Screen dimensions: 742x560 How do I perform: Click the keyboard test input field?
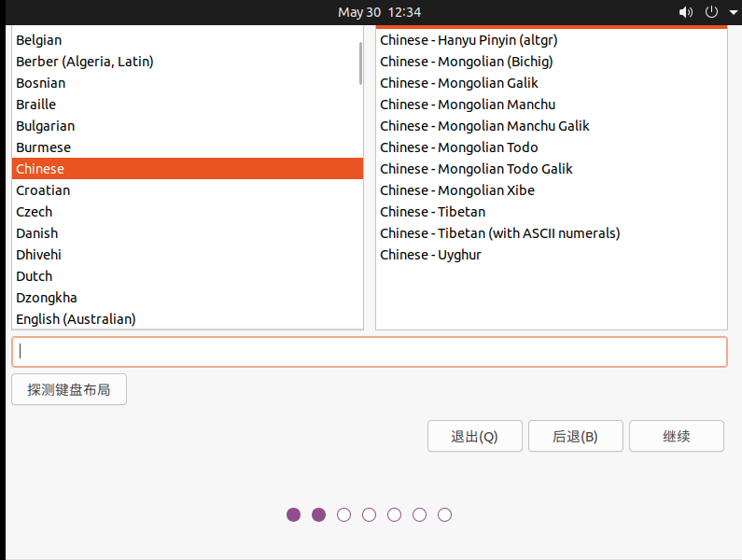tap(370, 352)
